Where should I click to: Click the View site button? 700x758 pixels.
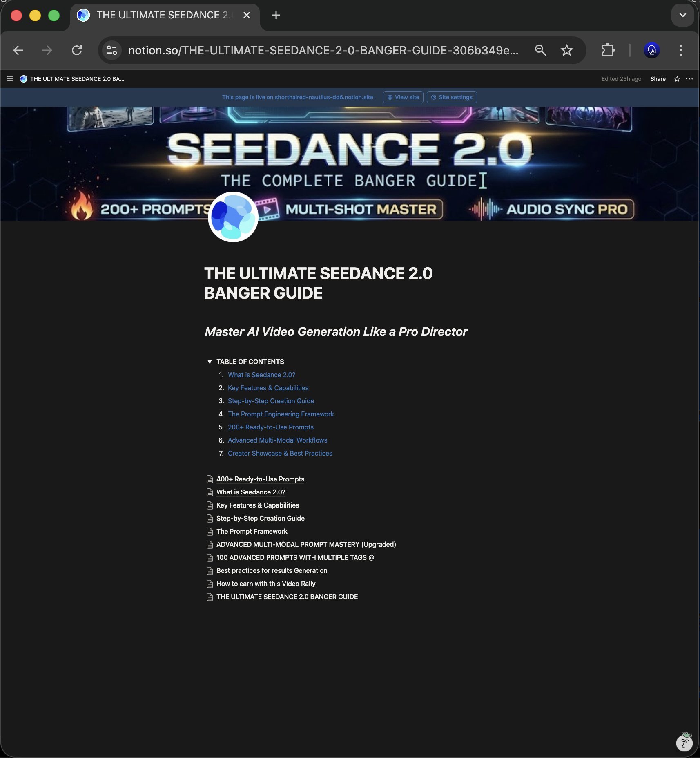tap(403, 97)
